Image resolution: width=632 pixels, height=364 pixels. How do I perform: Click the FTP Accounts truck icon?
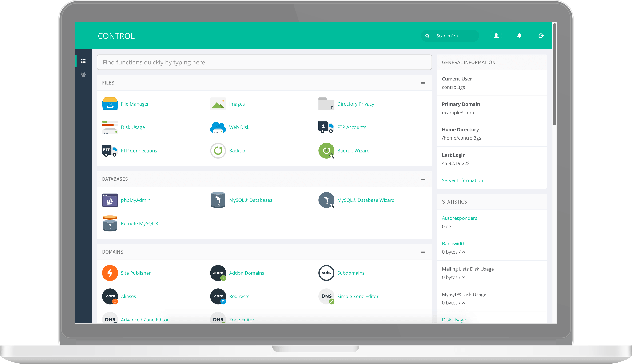(326, 127)
